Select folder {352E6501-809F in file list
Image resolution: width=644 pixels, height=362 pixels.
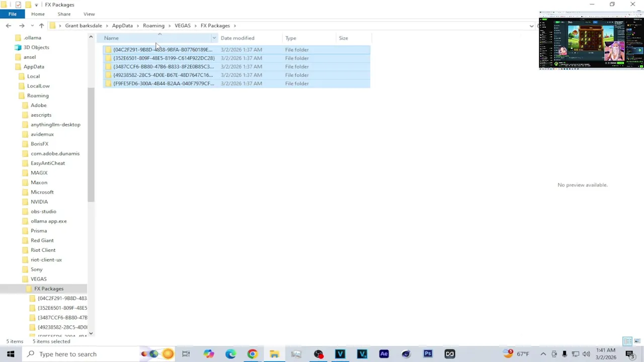click(236, 58)
